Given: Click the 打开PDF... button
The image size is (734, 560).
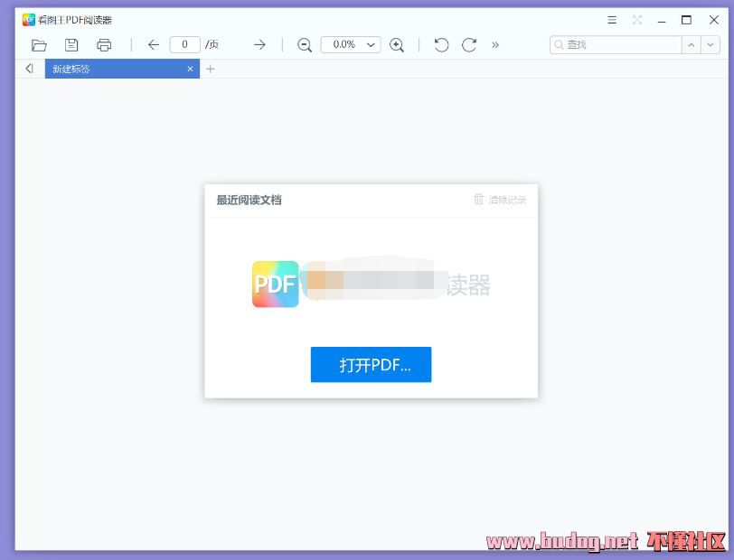Looking at the screenshot, I should [372, 364].
